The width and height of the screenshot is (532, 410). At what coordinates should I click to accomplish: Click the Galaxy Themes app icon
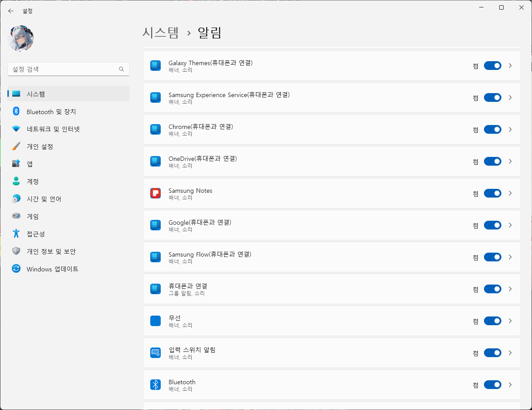click(155, 66)
